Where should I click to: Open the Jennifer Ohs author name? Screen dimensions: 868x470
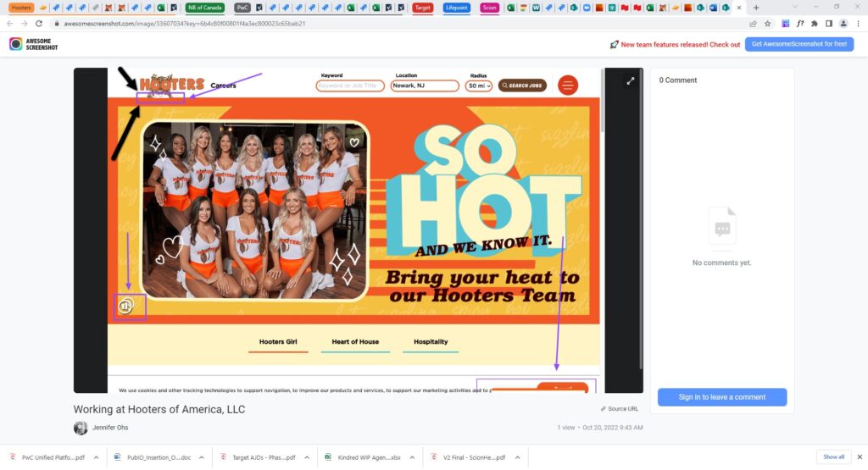[110, 428]
